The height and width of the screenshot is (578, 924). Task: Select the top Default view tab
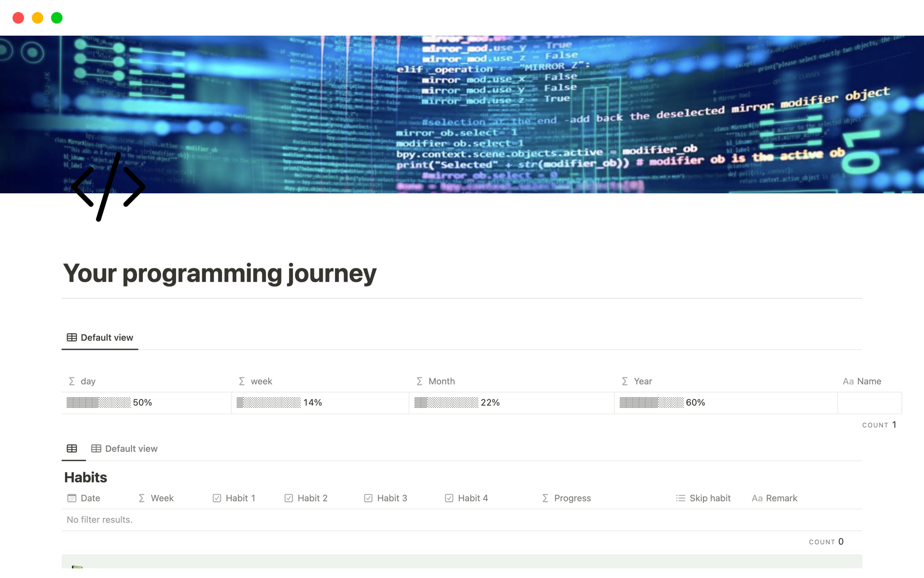tap(100, 338)
